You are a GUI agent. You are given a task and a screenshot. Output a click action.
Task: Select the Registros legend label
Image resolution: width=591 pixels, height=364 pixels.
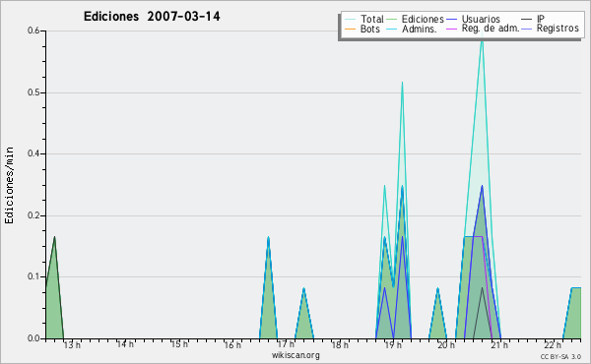(x=558, y=29)
